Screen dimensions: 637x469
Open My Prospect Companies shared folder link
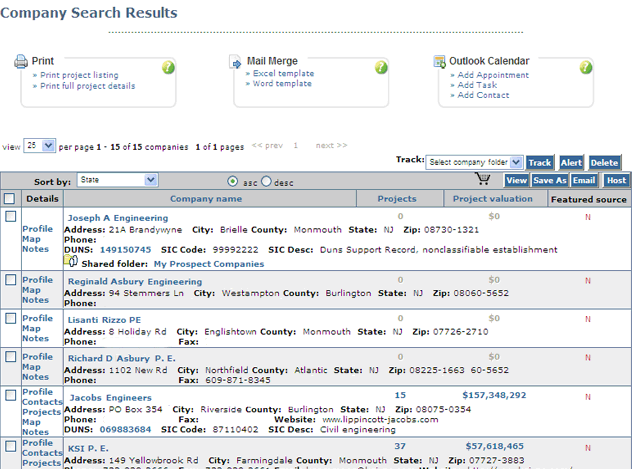[209, 264]
